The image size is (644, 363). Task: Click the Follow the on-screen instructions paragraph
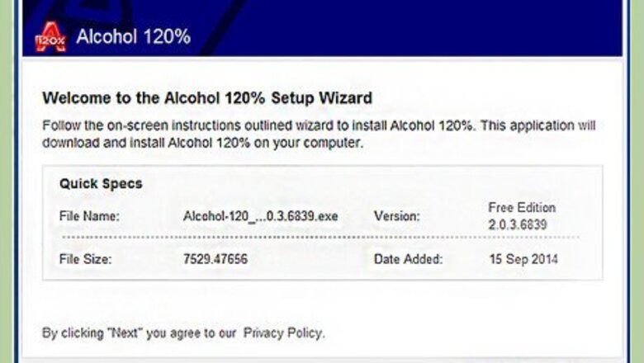click(x=319, y=134)
